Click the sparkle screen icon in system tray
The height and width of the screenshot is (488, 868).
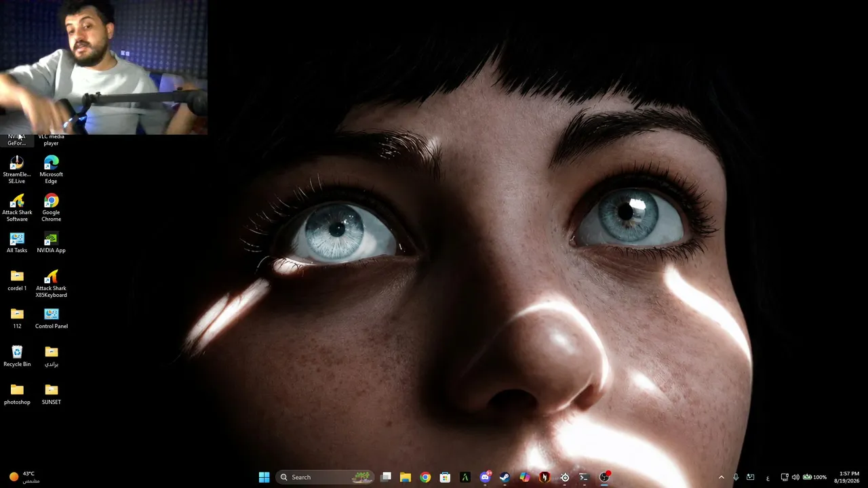[751, 477]
